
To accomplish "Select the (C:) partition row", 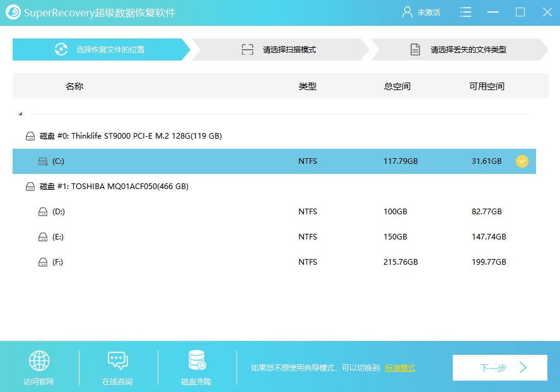I will click(274, 161).
